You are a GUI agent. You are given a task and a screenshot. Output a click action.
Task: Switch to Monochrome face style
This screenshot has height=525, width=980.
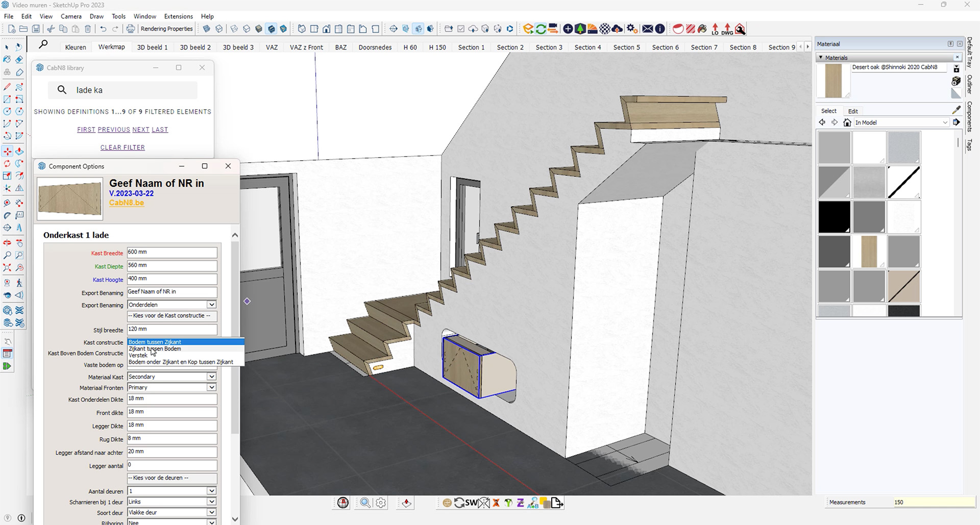(x=284, y=29)
